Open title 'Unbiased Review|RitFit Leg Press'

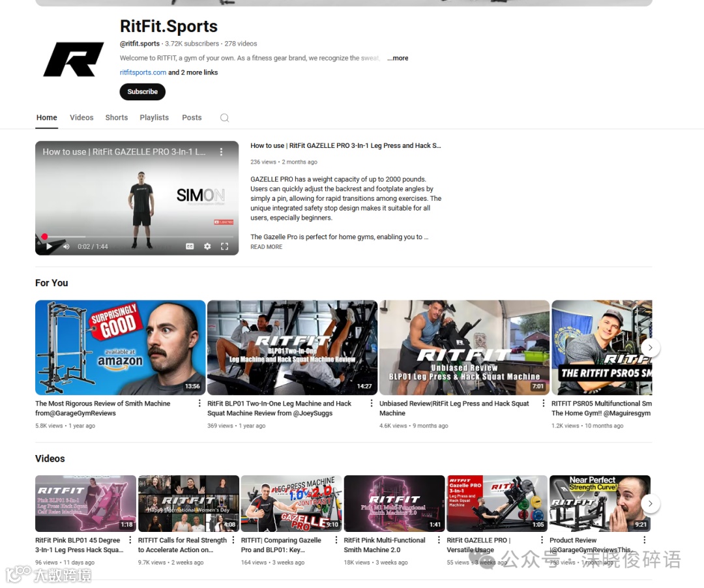(454, 408)
